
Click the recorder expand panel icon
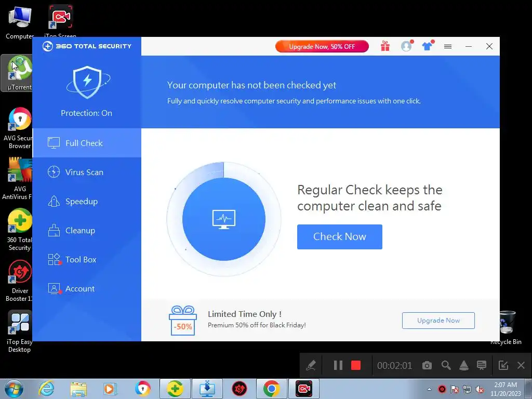[503, 365]
